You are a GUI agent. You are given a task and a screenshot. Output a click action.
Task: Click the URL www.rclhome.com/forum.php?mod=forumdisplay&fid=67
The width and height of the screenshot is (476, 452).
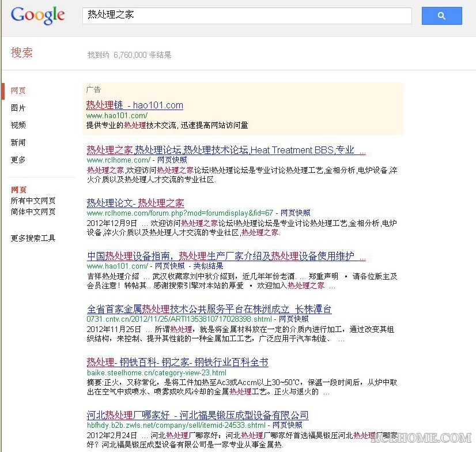point(180,213)
